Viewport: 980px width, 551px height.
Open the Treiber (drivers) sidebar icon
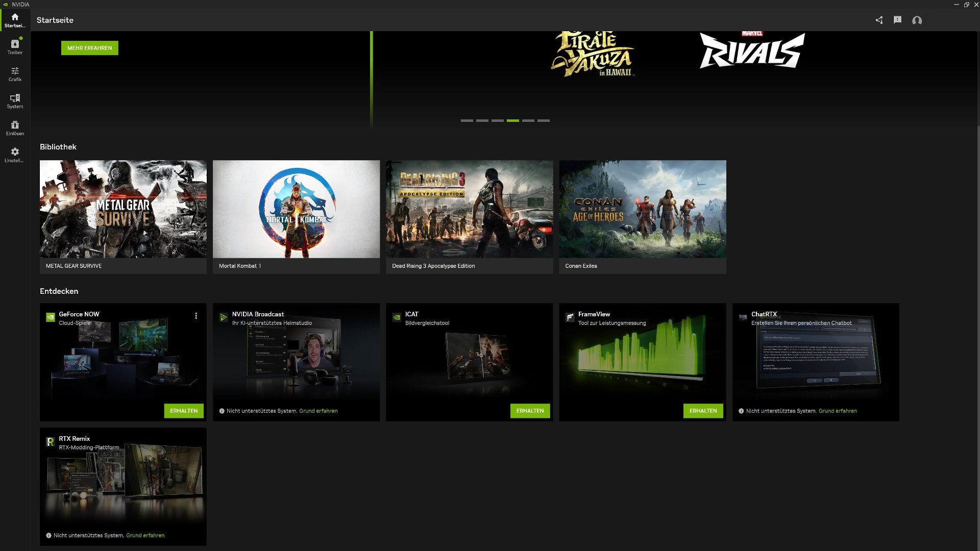coord(15,46)
